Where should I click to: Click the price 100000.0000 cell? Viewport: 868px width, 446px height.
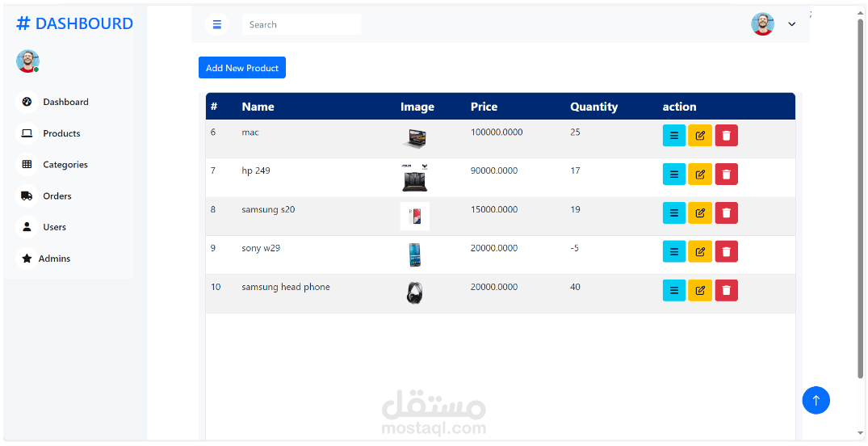(x=497, y=132)
